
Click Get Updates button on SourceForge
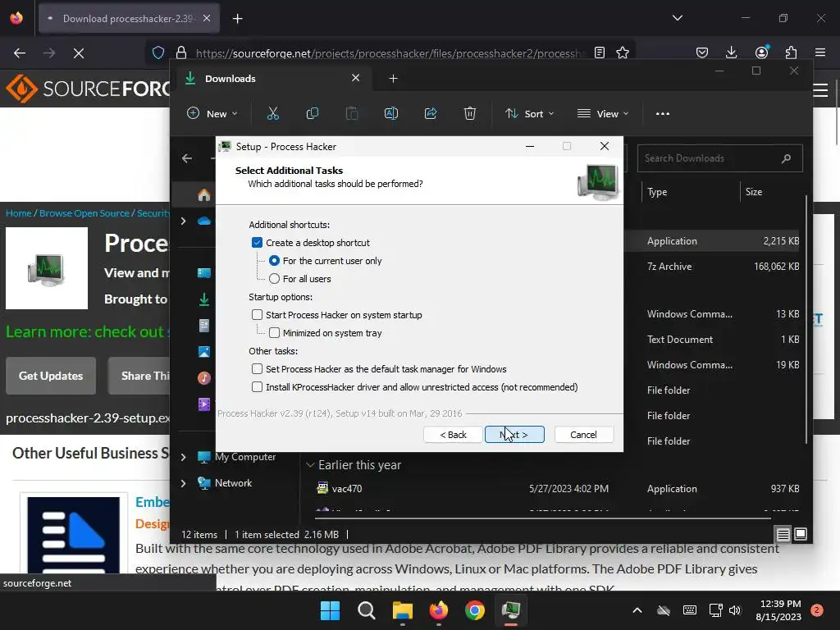click(51, 376)
